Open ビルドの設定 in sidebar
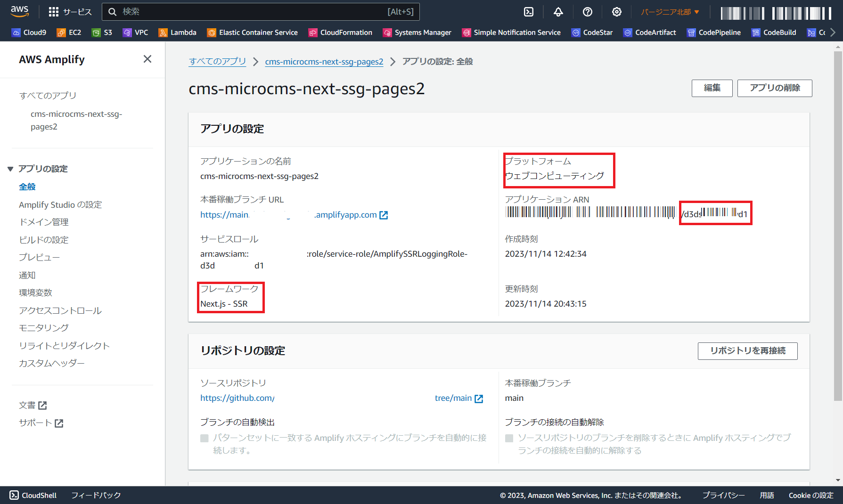The image size is (843, 504). point(44,240)
